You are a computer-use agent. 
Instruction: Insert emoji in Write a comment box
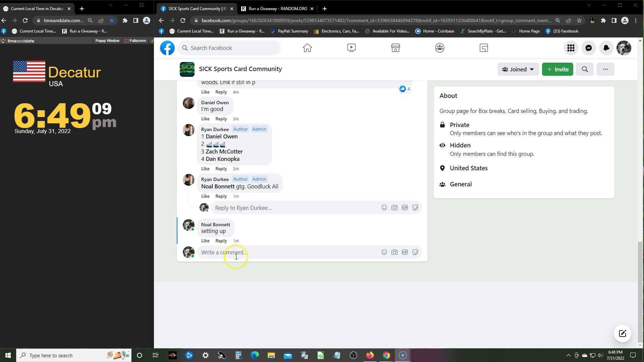[384, 252]
